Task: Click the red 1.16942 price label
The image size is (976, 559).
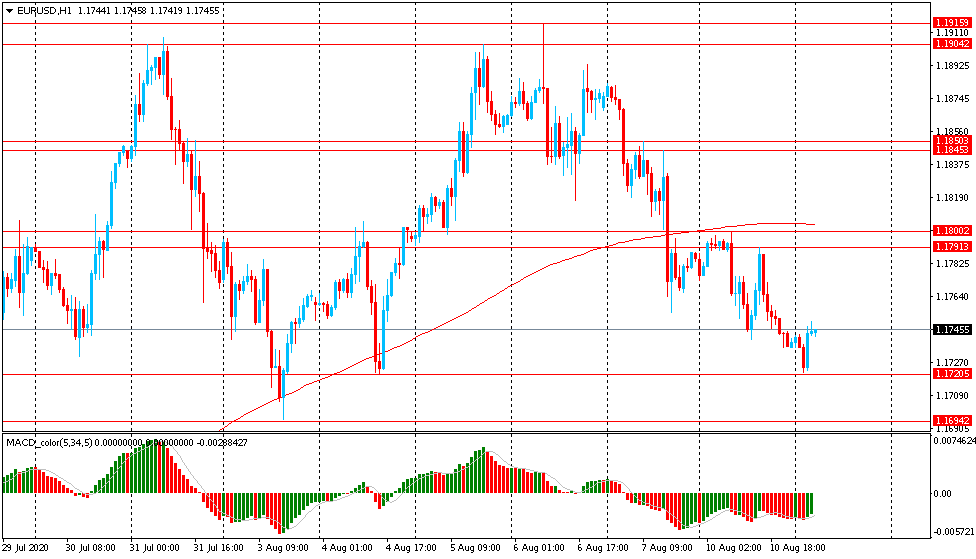Action: [952, 421]
